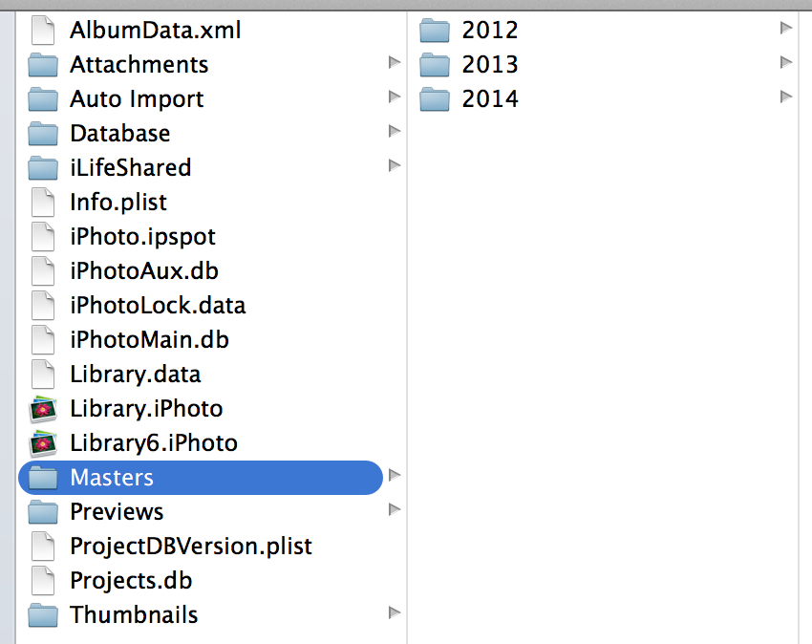Click the Library.iPhoto file icon
Screen dimensions: 812x644
[x=43, y=409]
